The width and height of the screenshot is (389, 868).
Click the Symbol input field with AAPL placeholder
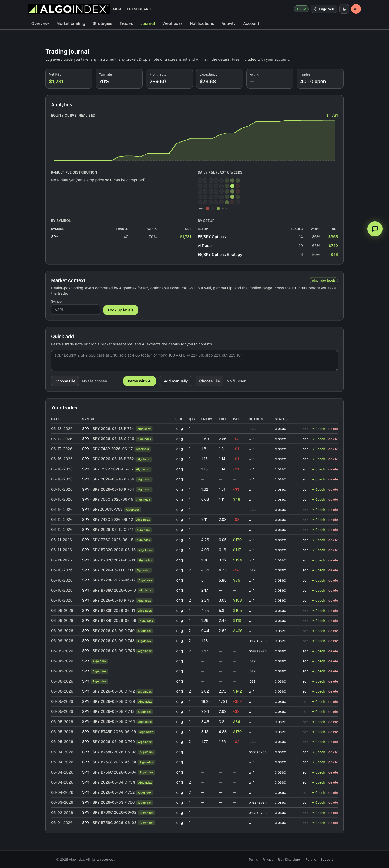click(x=76, y=310)
